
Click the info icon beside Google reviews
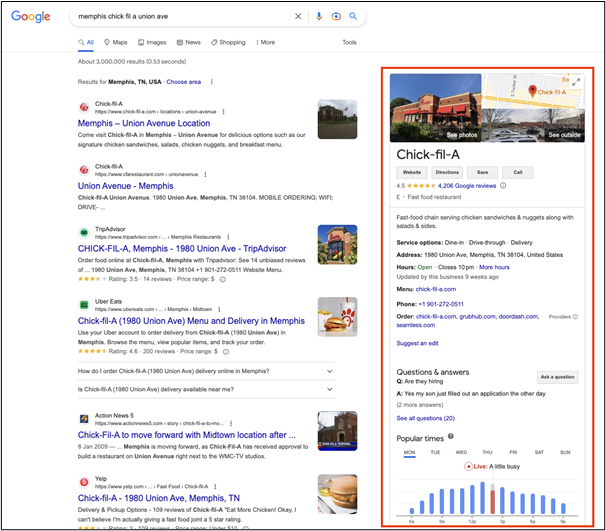tap(502, 186)
